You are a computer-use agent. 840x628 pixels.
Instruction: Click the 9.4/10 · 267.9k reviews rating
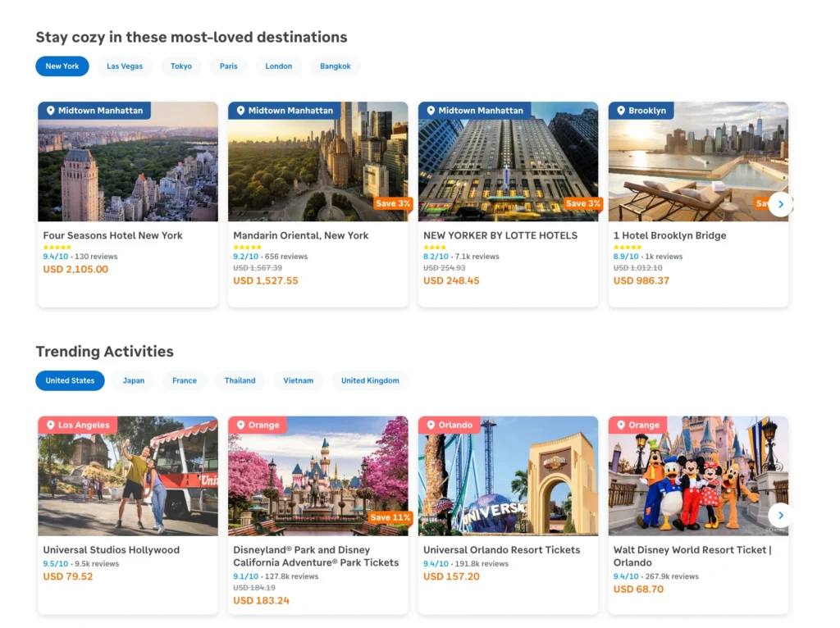coord(655,576)
